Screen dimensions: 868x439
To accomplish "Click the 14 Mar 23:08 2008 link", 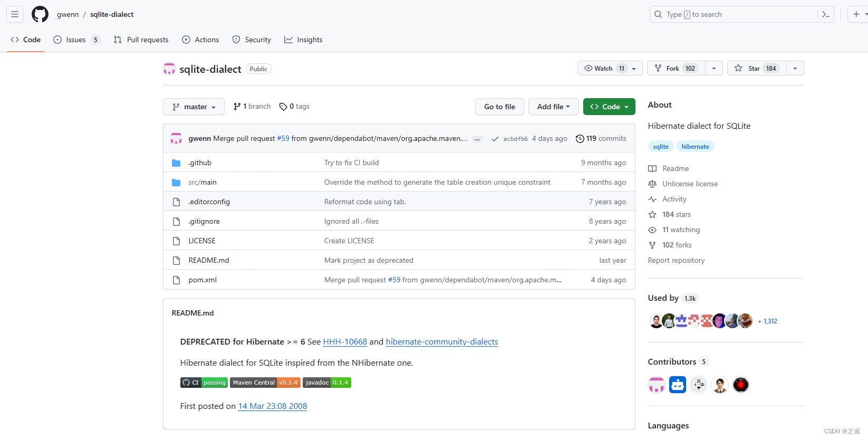I will tap(273, 406).
